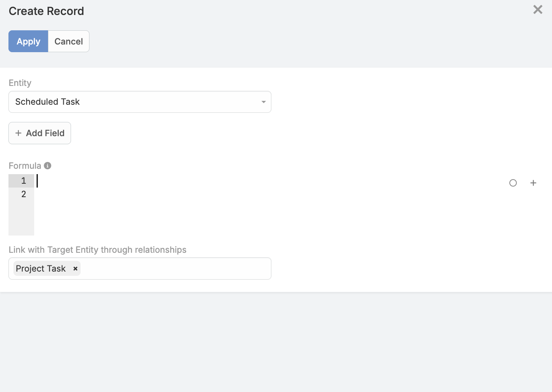
Task: Click the Entity label text
Action: 20,83
